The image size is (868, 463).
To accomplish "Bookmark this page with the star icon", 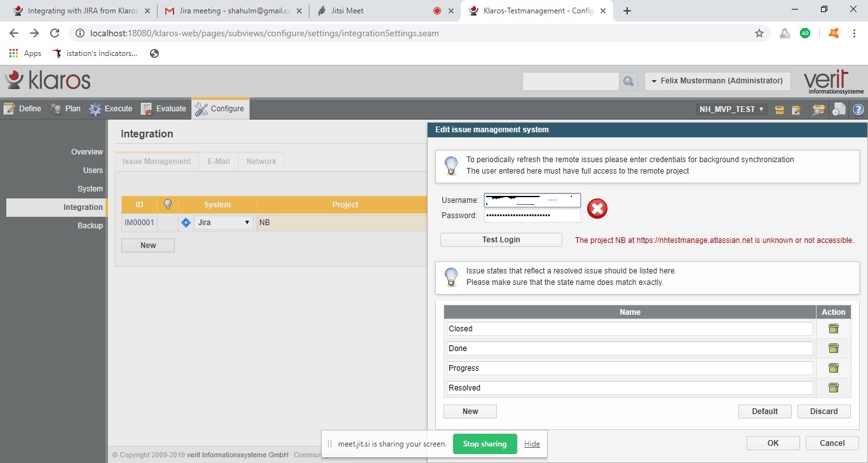I will point(759,33).
